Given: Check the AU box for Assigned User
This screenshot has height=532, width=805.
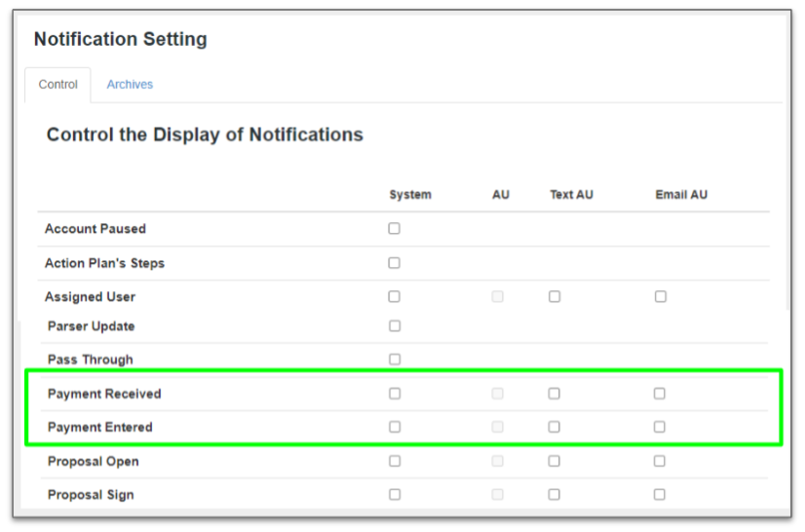Looking at the screenshot, I should 497,297.
